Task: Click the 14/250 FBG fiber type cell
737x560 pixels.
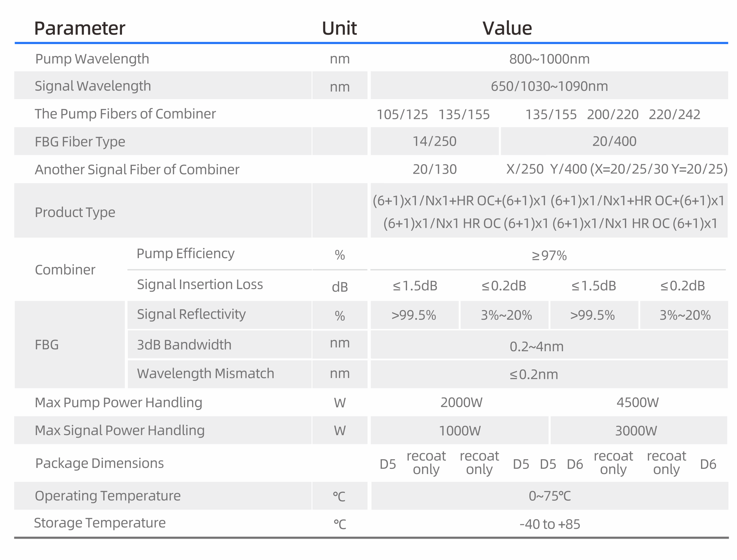Action: coord(434,141)
